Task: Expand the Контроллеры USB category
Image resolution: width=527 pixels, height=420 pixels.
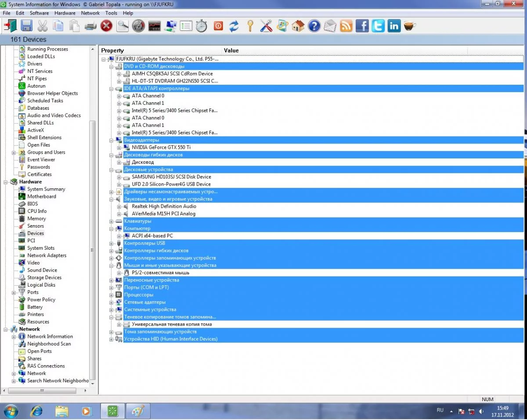Action: coord(112,243)
